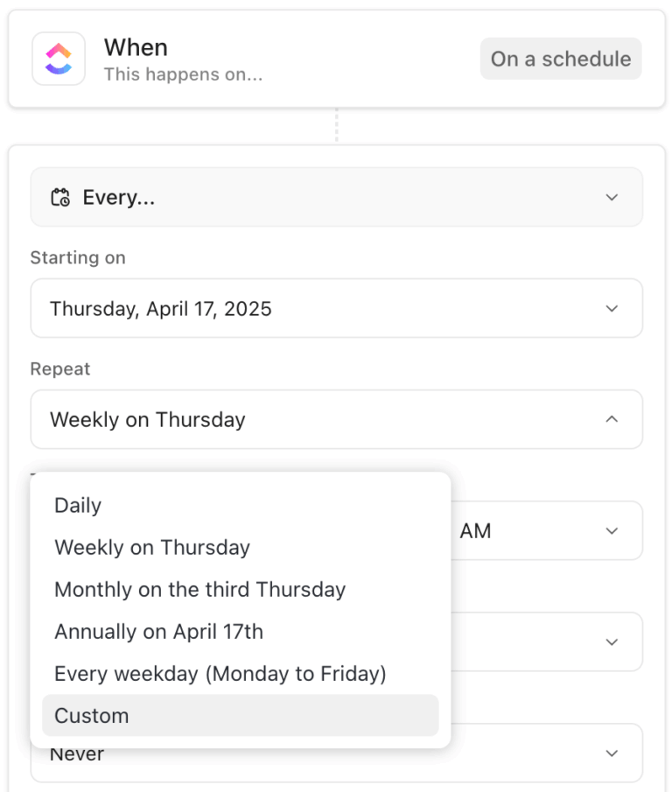Click the ClickUp logo icon

pos(58,58)
